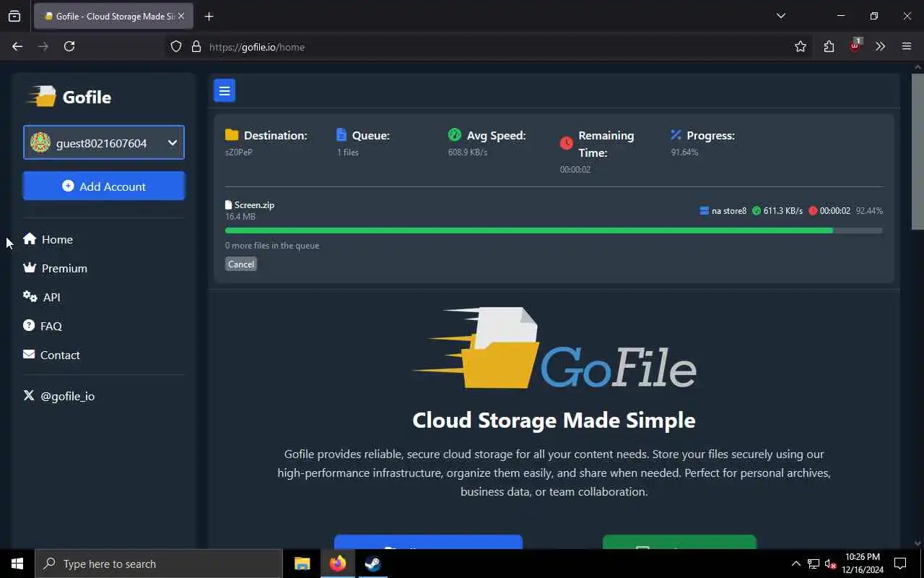Click the Progress percent icon
Screen dimensions: 924x578
click(676, 135)
